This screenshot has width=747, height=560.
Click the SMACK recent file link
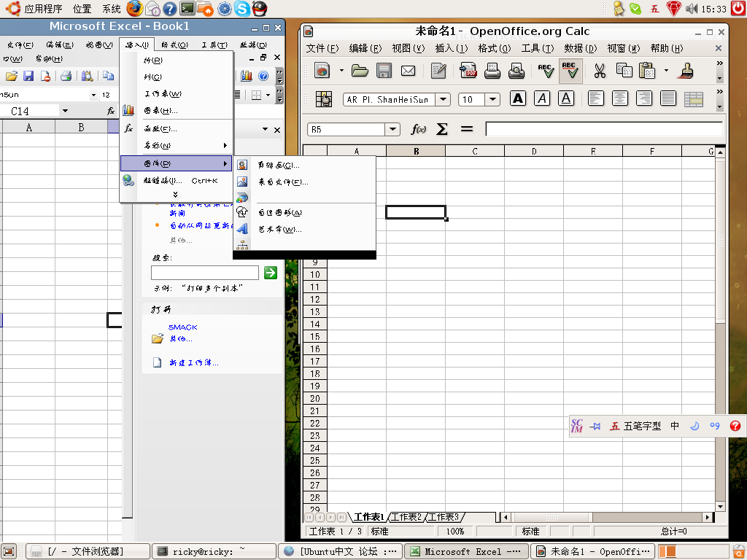tap(182, 327)
